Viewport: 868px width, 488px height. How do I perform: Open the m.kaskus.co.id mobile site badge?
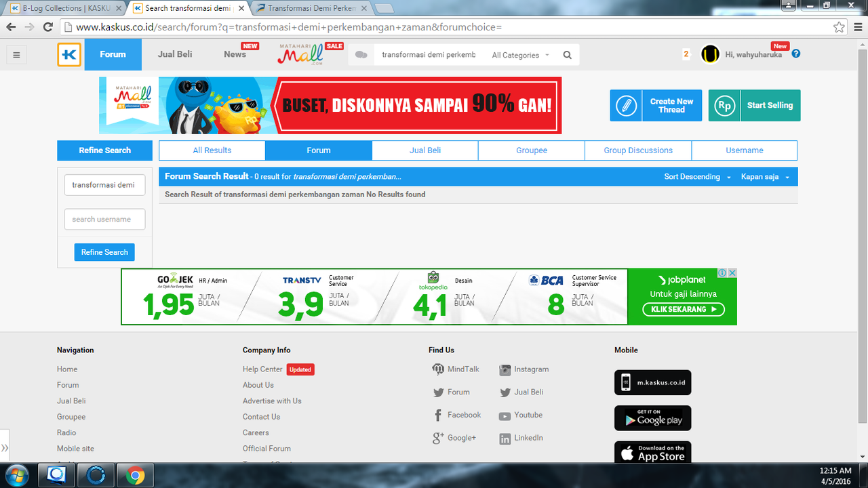653,382
